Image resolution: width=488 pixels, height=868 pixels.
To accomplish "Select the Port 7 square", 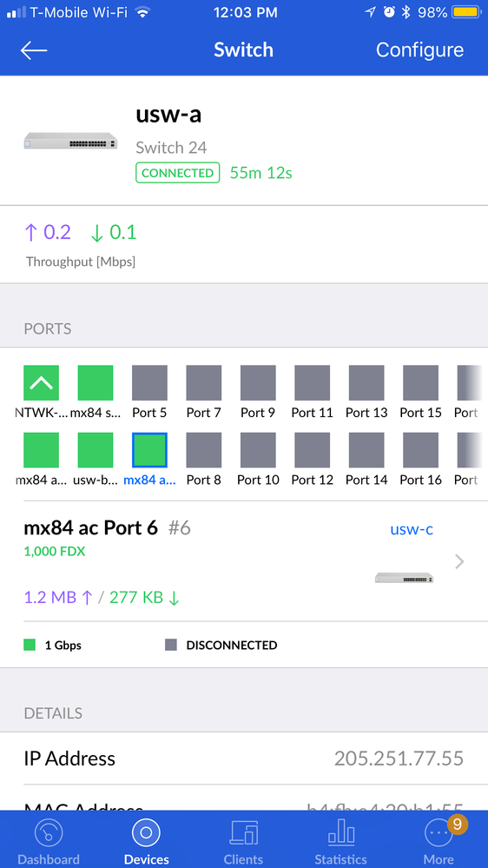I will coord(203,382).
